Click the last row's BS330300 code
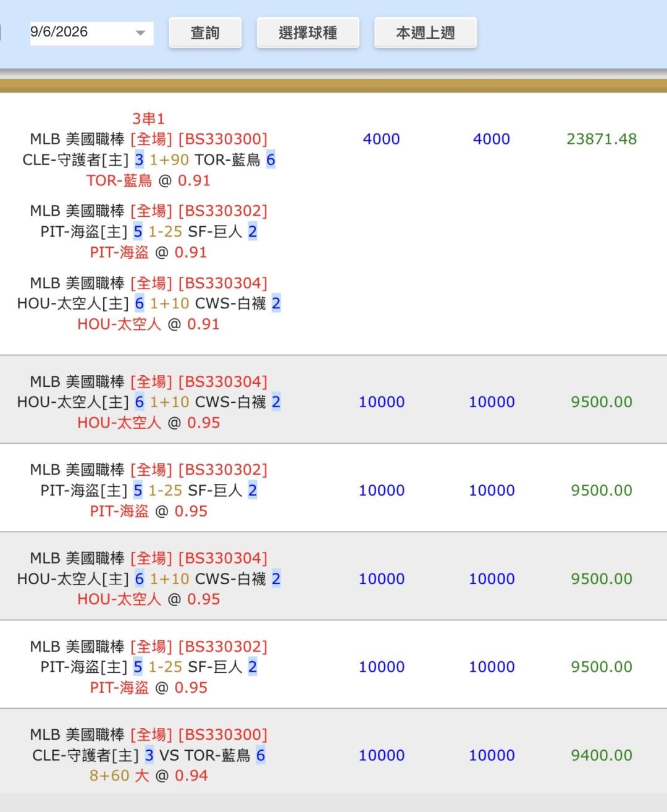667x812 pixels. point(222,735)
